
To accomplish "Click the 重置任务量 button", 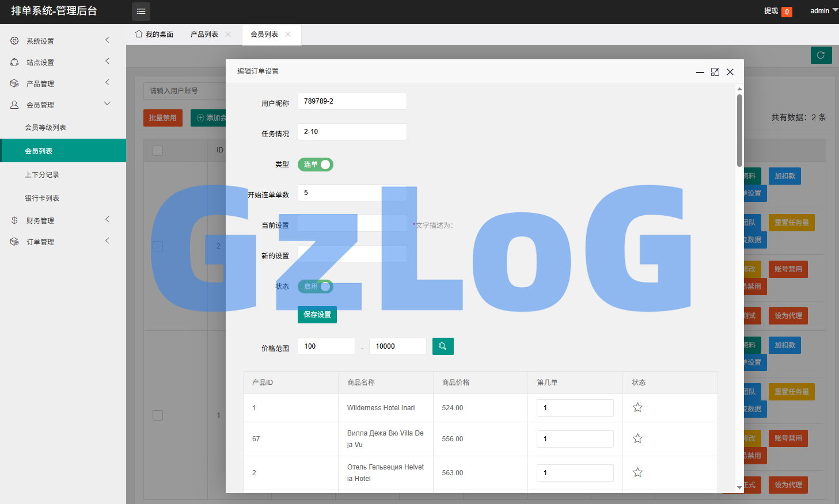I will coord(791,223).
